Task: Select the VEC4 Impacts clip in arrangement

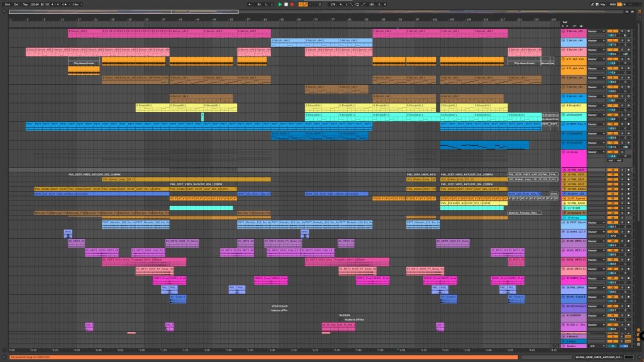Action: [279, 305]
